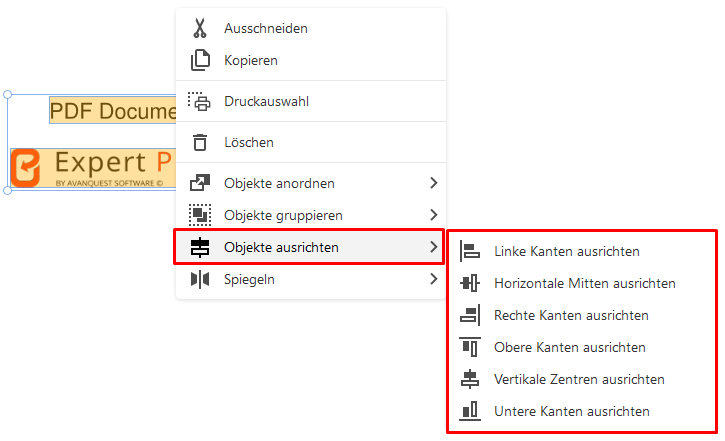Expand the Objekte gruppieren submenu arrow
725x441 pixels.
click(433, 214)
